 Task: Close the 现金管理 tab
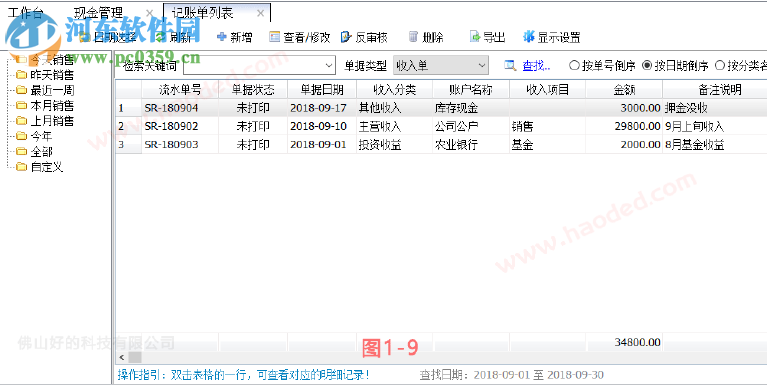pos(150,13)
